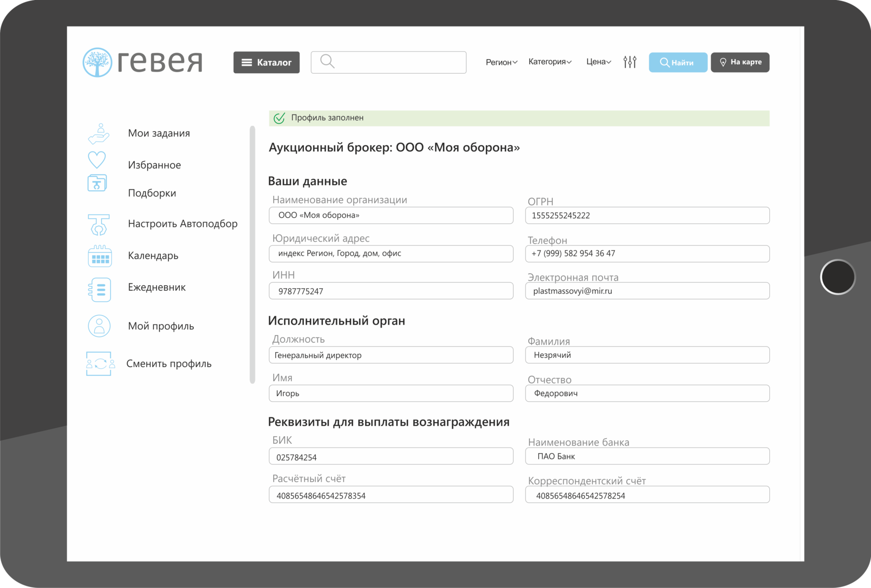Click the Отчество field
The height and width of the screenshot is (588, 871).
point(647,393)
